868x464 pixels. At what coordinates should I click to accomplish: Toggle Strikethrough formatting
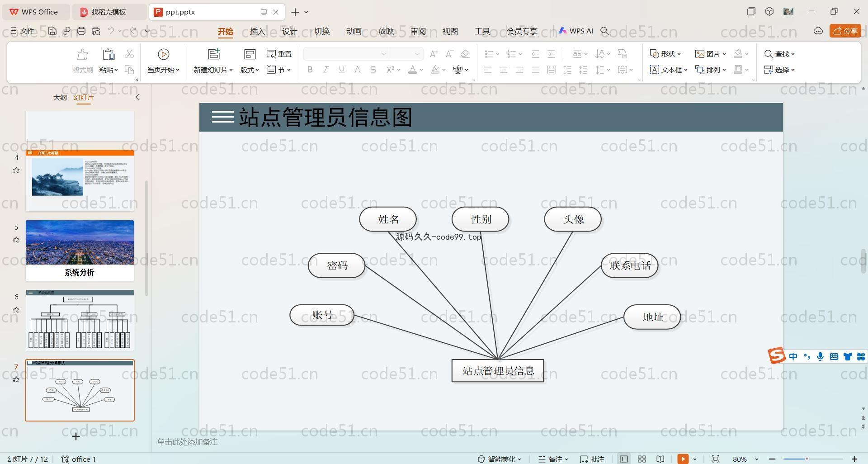pyautogui.click(x=357, y=70)
